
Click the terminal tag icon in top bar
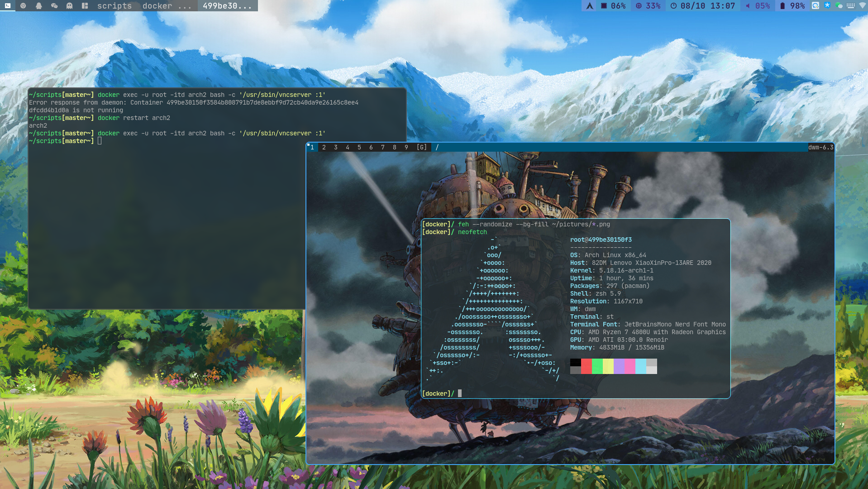(8, 6)
